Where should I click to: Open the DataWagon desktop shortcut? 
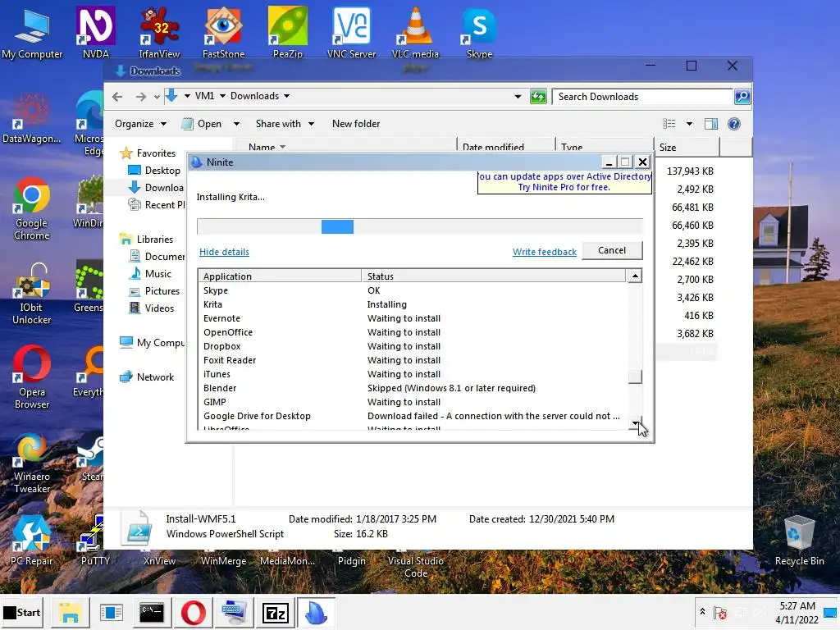click(32, 118)
